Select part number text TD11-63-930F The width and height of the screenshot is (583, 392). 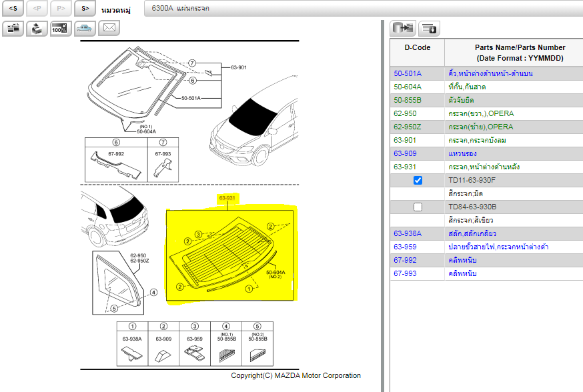pyautogui.click(x=472, y=180)
